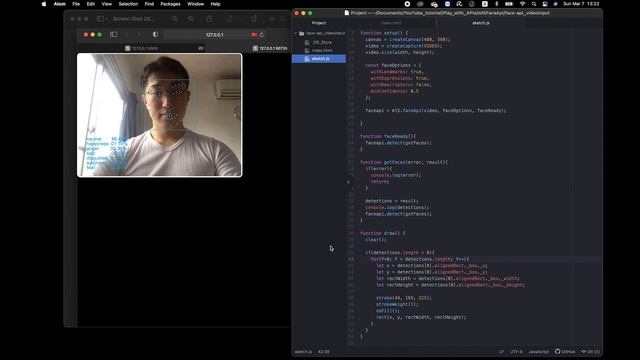Open the Packages menu
The height and width of the screenshot is (360, 640).
[170, 4]
